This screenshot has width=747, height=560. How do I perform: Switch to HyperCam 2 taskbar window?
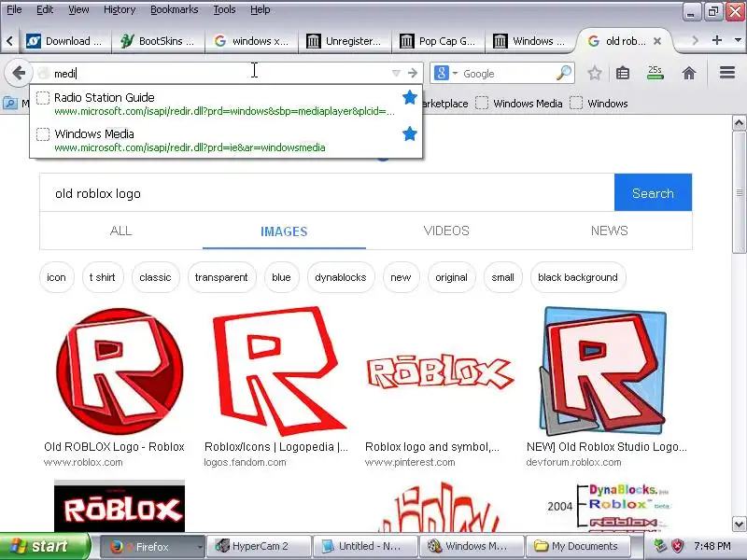(259, 546)
